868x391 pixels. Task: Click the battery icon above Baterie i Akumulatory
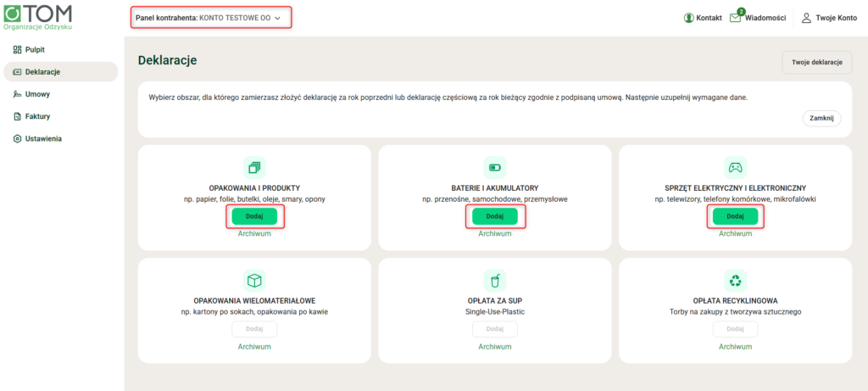(495, 167)
